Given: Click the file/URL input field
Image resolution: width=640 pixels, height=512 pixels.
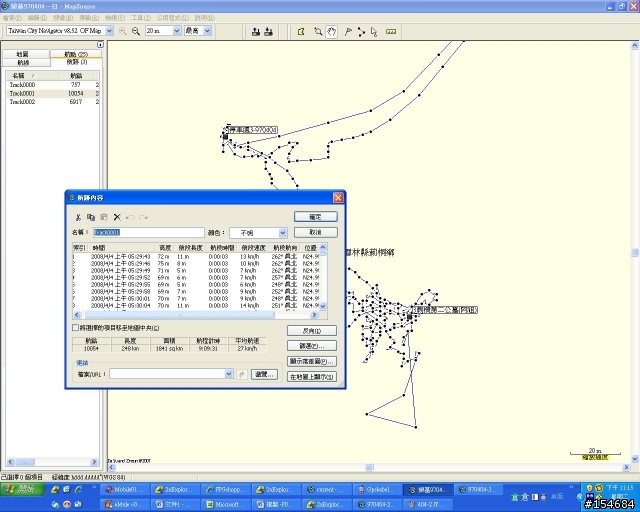Looking at the screenshot, I should (167, 374).
